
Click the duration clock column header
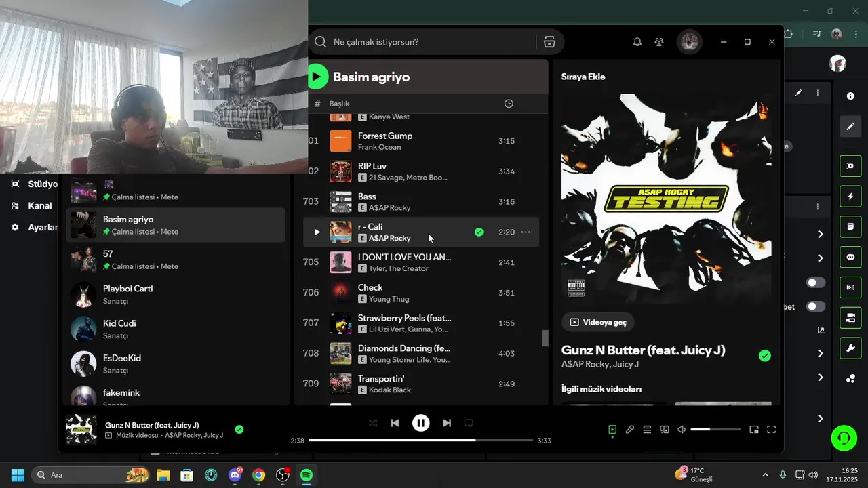509,104
